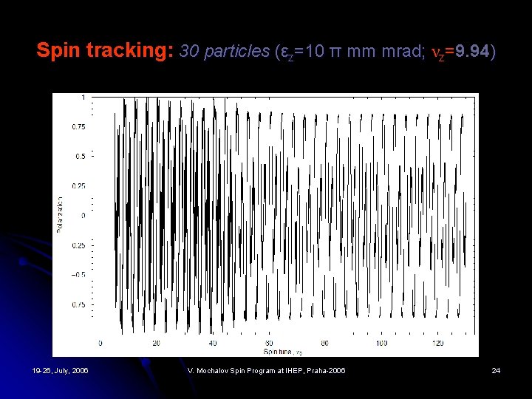The height and width of the screenshot is (399, 532).
Task: Click x-axis tick label '20'
Action: [156, 343]
